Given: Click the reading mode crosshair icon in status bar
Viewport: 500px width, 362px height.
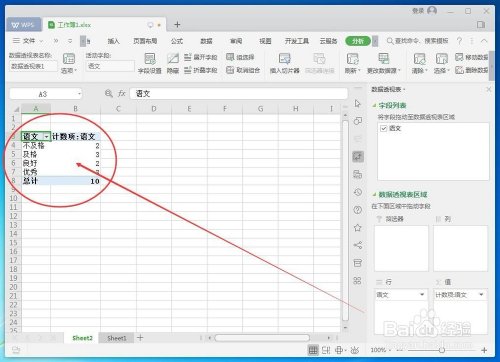Looking at the screenshot, I should tap(339, 350).
